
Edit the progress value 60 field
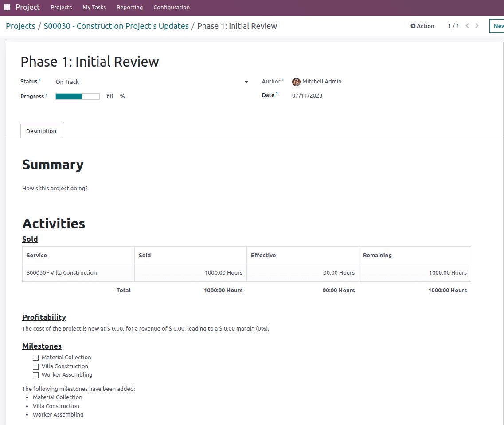pos(110,96)
